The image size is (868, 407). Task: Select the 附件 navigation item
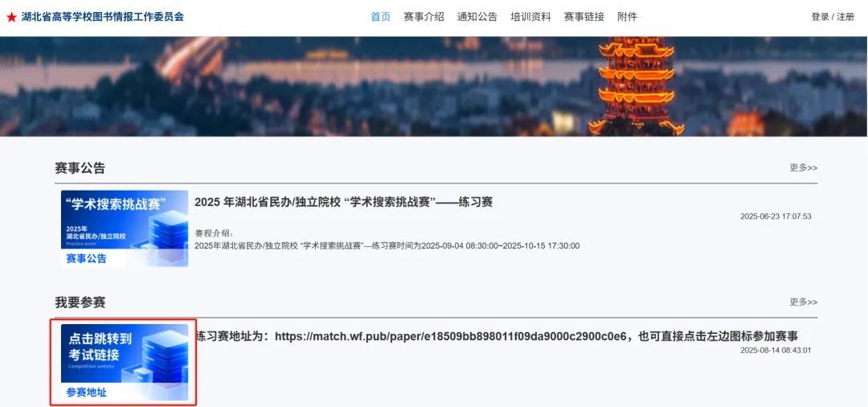pos(627,17)
